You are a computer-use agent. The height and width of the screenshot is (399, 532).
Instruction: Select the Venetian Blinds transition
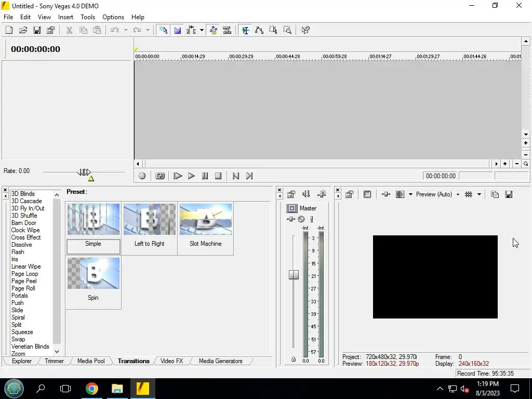30,347
